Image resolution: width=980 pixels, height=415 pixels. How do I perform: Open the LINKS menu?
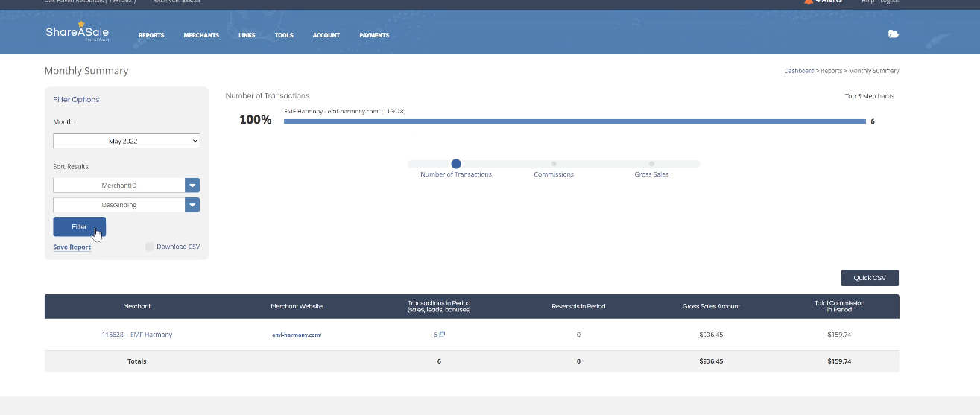(x=247, y=35)
